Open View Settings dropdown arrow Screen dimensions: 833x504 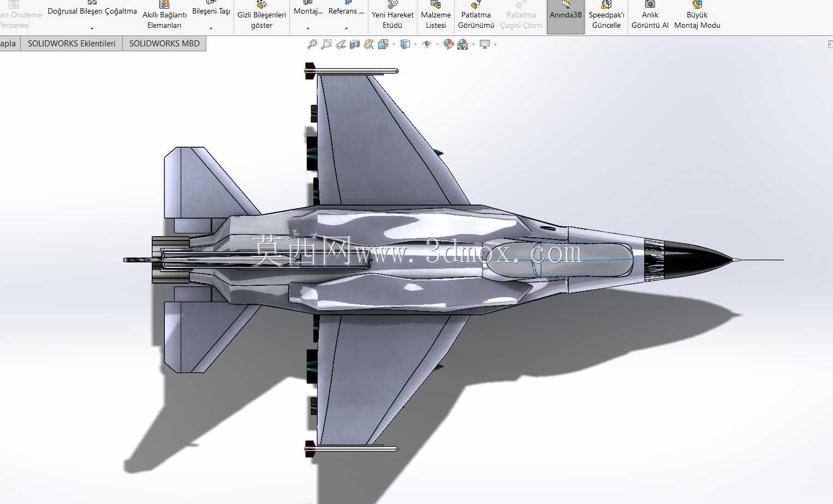pyautogui.click(x=495, y=45)
